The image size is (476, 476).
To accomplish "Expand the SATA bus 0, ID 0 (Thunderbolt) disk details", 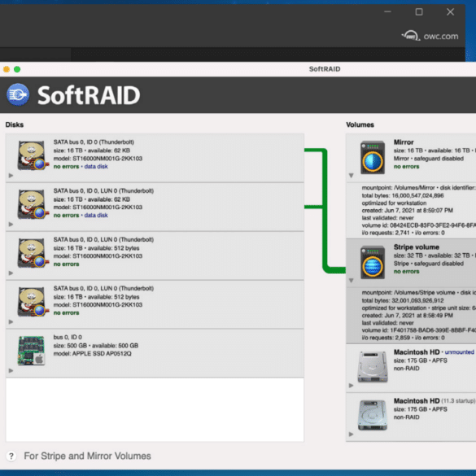I will coord(11,176).
